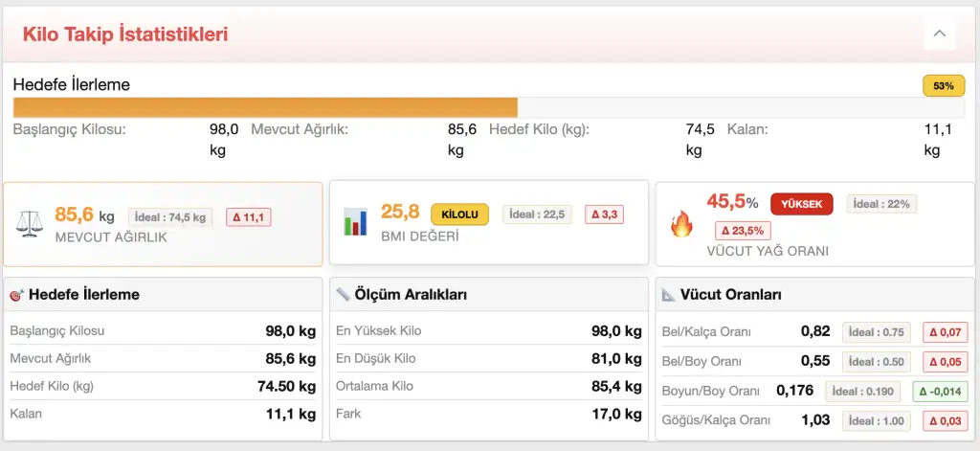Click the Ortalama Kilo row
Image resolution: width=980 pixels, height=451 pixels.
click(x=488, y=386)
